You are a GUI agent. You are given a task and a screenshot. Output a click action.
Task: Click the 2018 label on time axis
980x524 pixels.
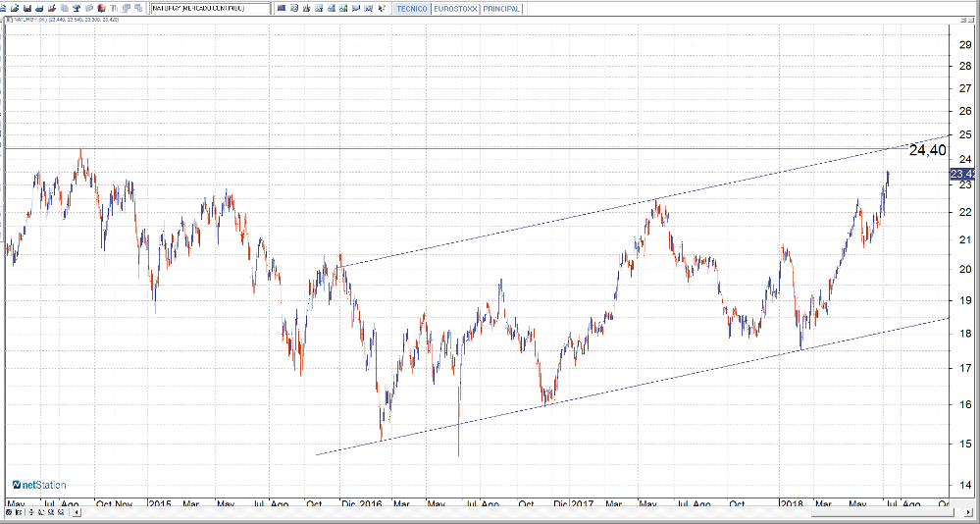coord(792,503)
